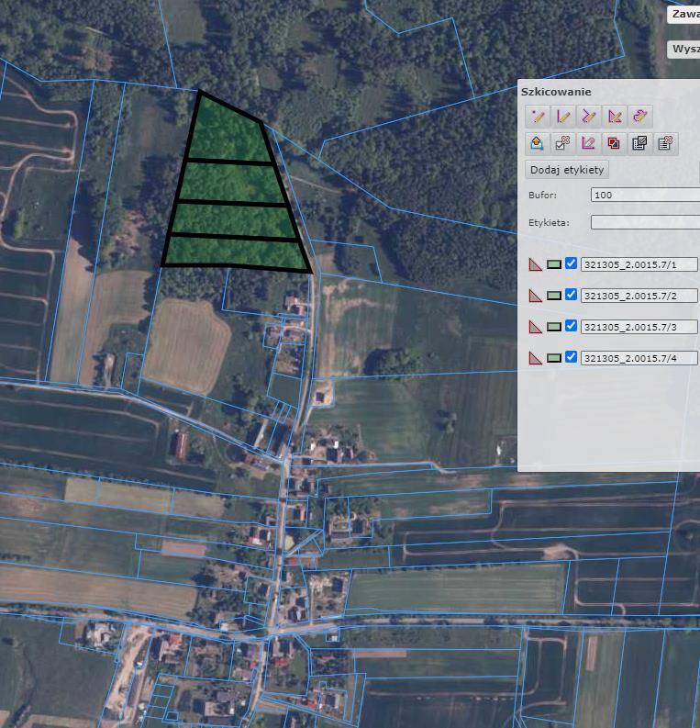
Task: Select the draw point sketch tool
Action: click(538, 117)
